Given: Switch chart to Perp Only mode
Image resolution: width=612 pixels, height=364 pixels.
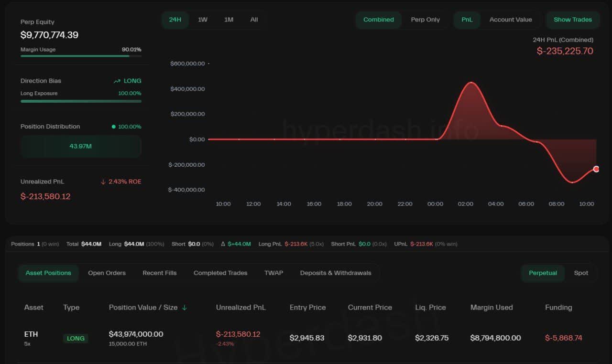Looking at the screenshot, I should tap(425, 20).
